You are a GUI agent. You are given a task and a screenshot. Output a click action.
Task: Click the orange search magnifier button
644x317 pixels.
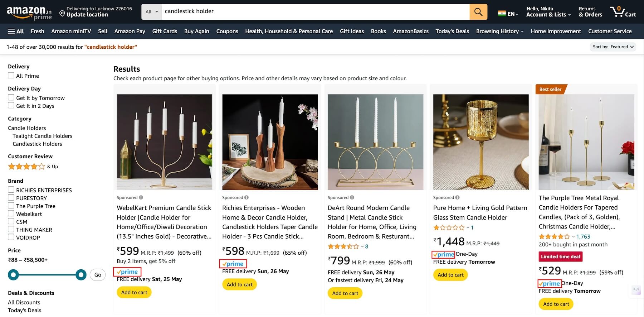click(x=478, y=12)
